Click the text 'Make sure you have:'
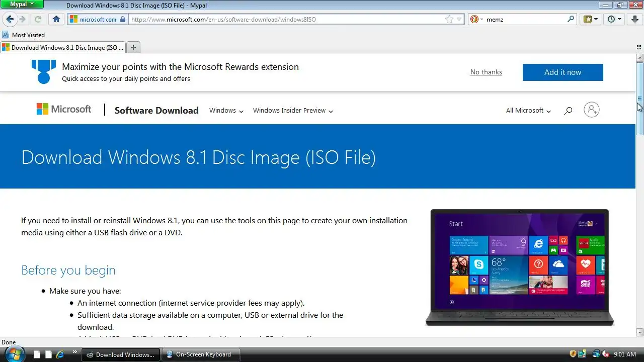 (x=85, y=291)
